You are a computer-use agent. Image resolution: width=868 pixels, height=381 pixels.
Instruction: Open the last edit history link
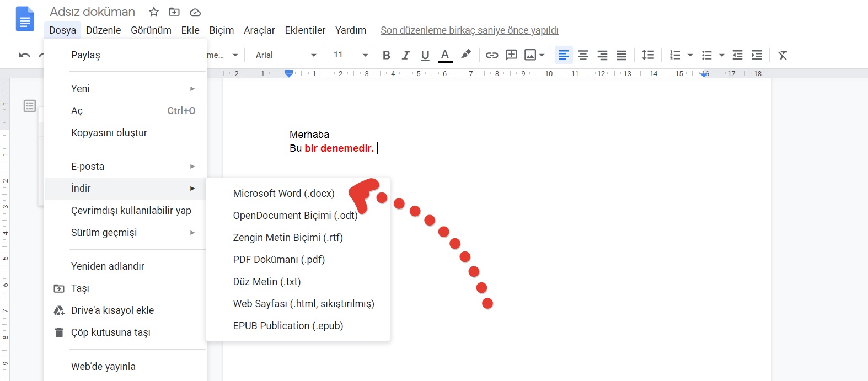click(469, 30)
